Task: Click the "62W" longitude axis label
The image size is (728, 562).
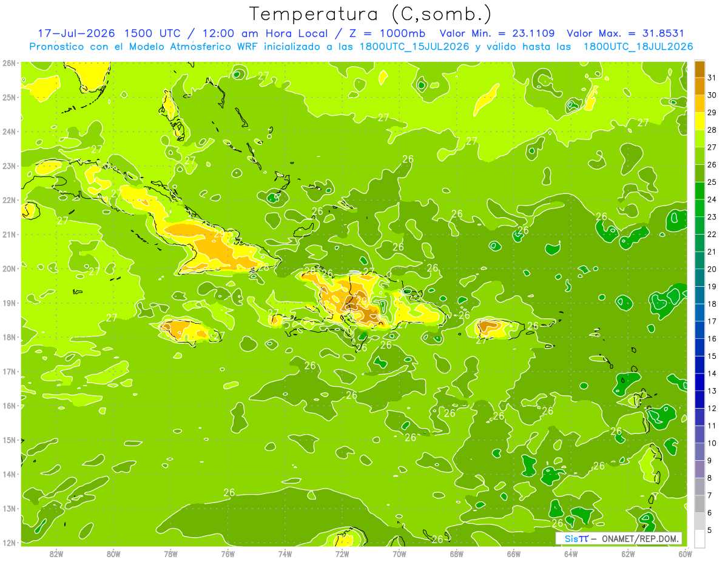Action: [x=628, y=554]
